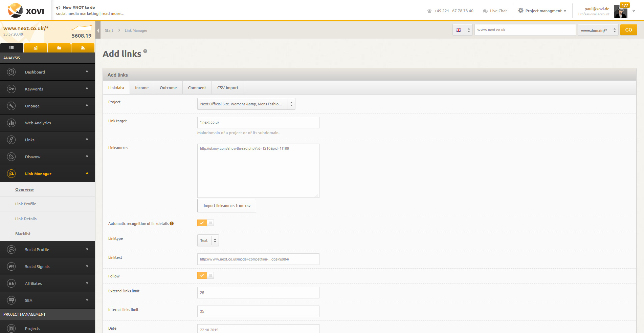Expand the Onpage menu chevron

[87, 106]
